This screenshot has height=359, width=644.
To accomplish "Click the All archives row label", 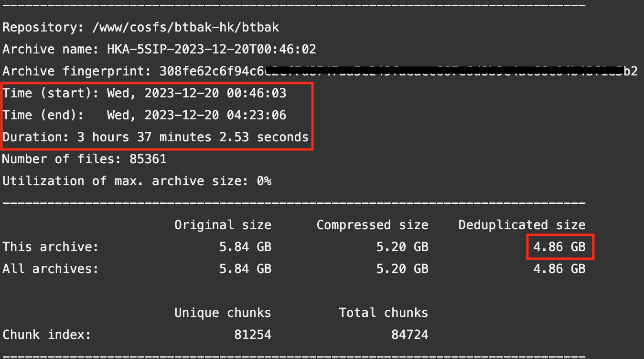I will click(x=50, y=269).
